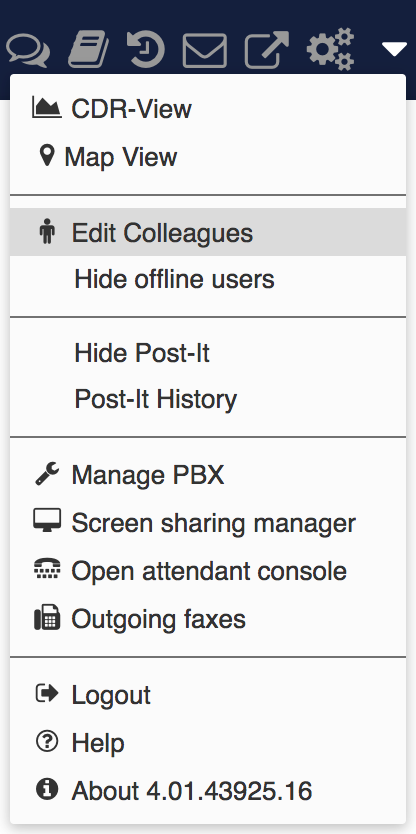This screenshot has height=834, width=416.
Task: Click the external link share icon
Action: pyautogui.click(x=267, y=49)
